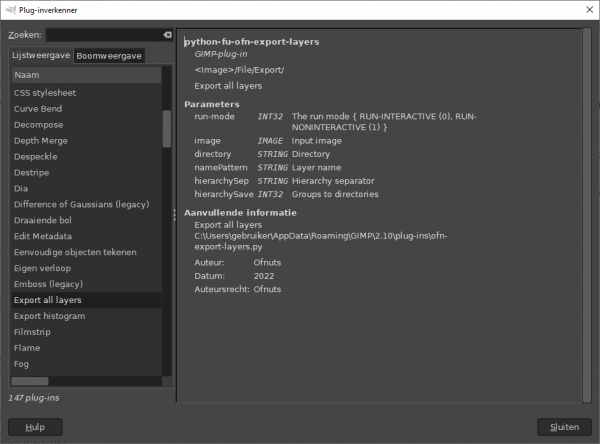The image size is (600, 444).
Task: Select the Despeckle plug-in
Action: [86, 157]
